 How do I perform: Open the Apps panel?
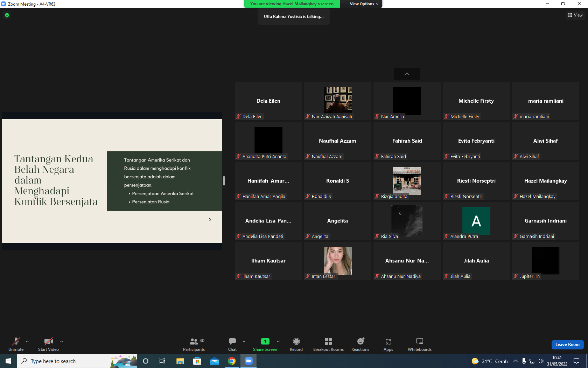click(388, 345)
